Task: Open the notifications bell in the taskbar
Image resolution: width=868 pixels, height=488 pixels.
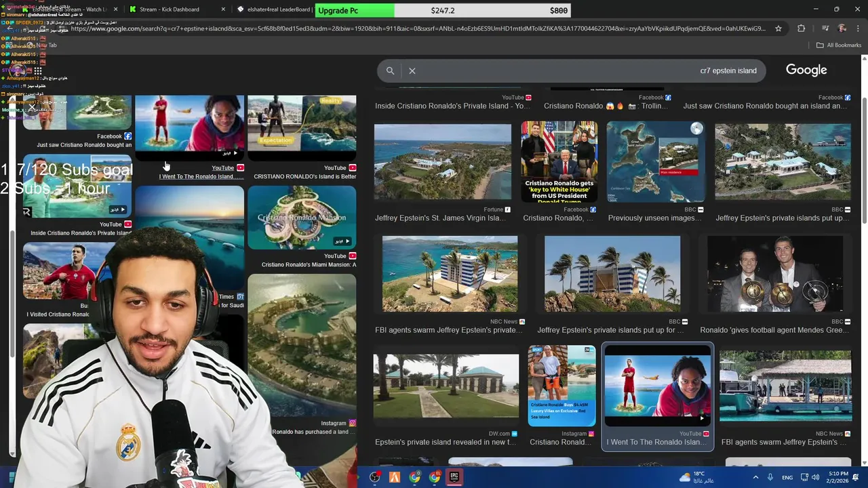Action: coord(856,477)
